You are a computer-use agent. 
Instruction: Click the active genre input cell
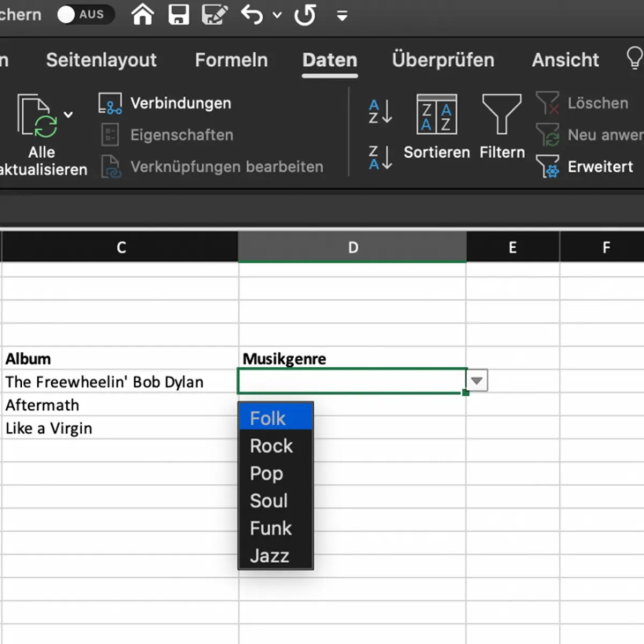click(x=352, y=381)
